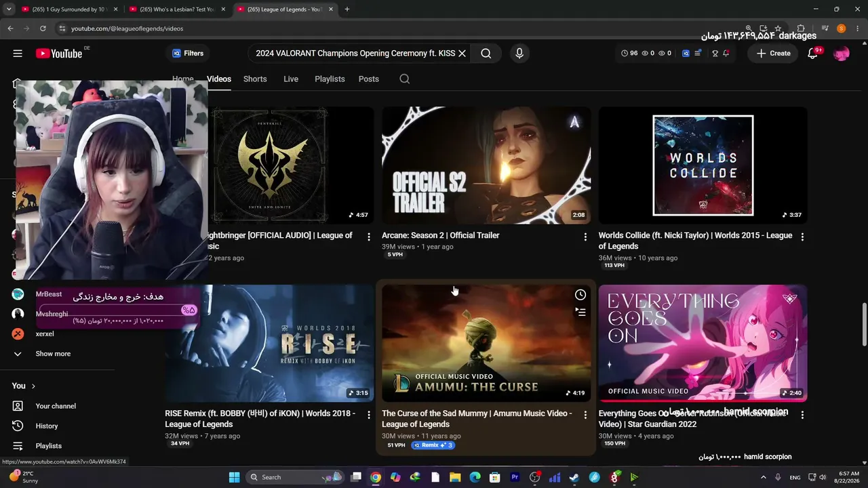This screenshot has width=868, height=488.
Task: Switch to the Videos tab
Action: coord(219,79)
